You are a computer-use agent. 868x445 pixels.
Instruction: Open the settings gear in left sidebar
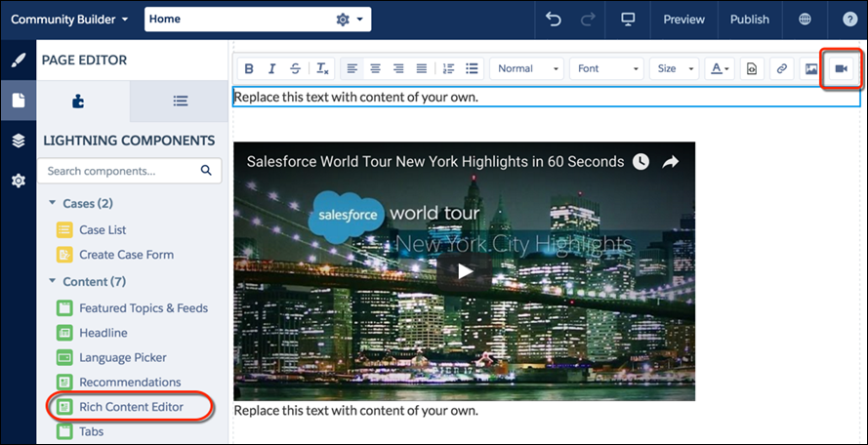[x=18, y=181]
